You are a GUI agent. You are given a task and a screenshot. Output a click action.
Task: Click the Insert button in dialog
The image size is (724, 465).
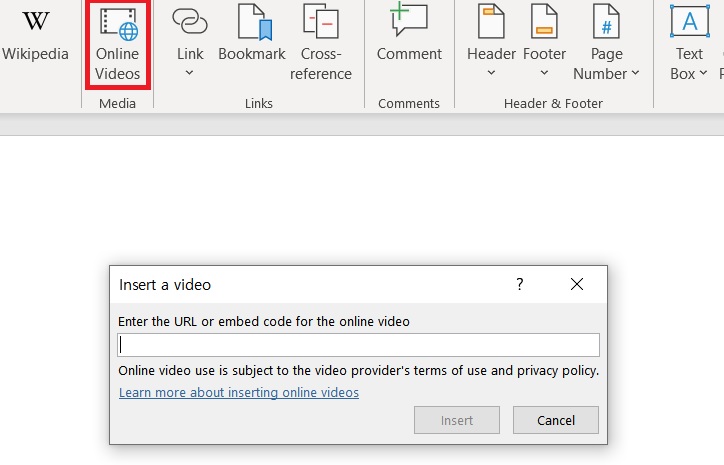coord(457,420)
